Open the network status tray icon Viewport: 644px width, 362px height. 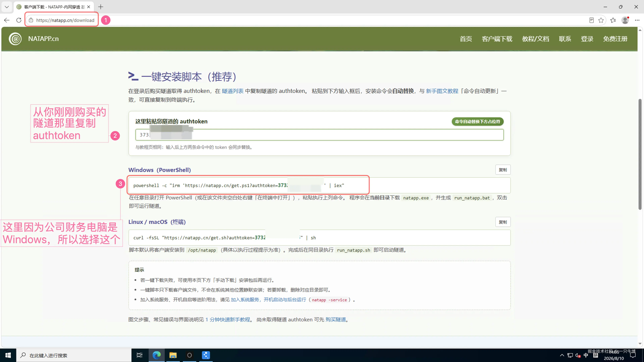pyautogui.click(x=570, y=355)
